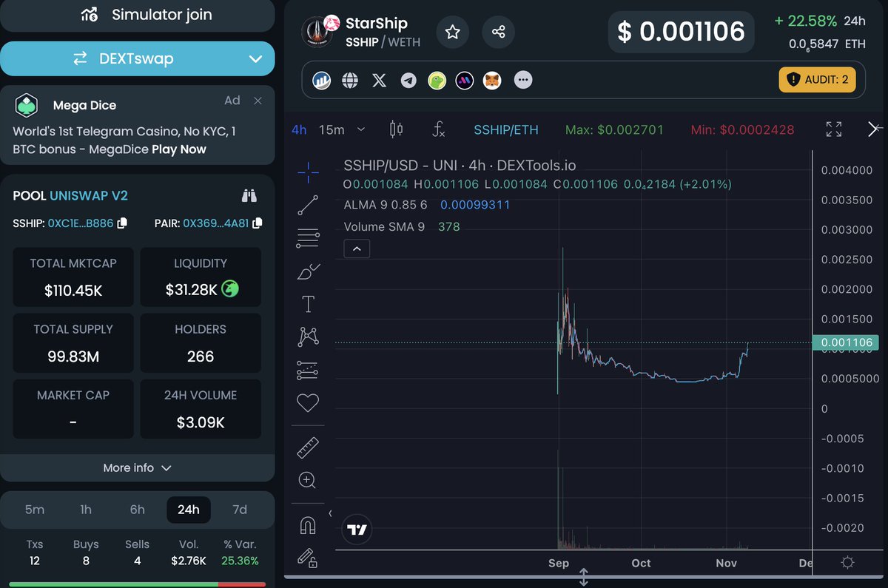The width and height of the screenshot is (888, 588).
Task: Expand More info section
Action: (138, 467)
